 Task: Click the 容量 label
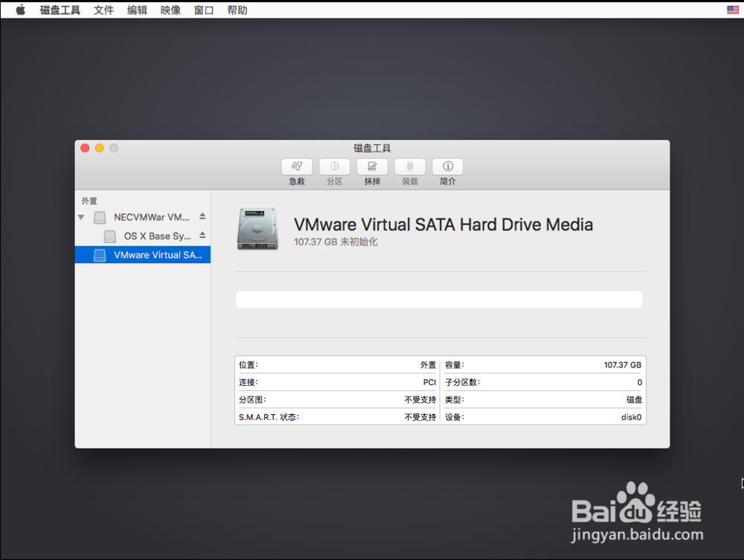tap(454, 364)
